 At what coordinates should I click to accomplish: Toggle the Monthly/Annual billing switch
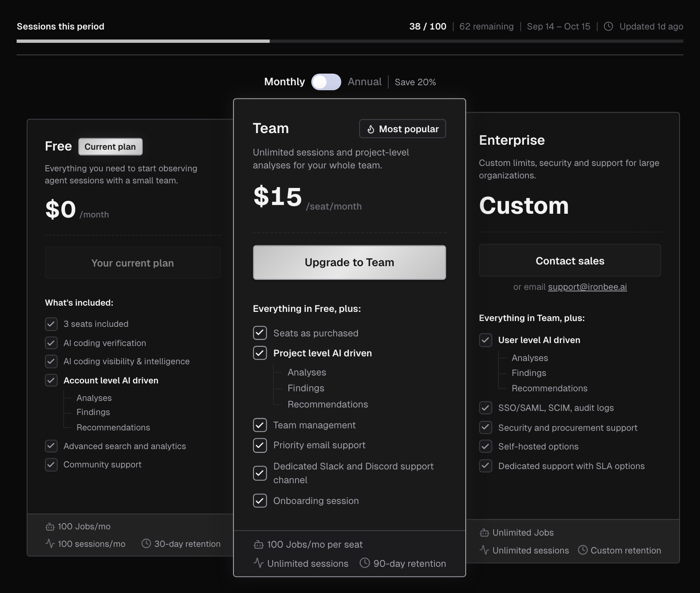pyautogui.click(x=326, y=82)
